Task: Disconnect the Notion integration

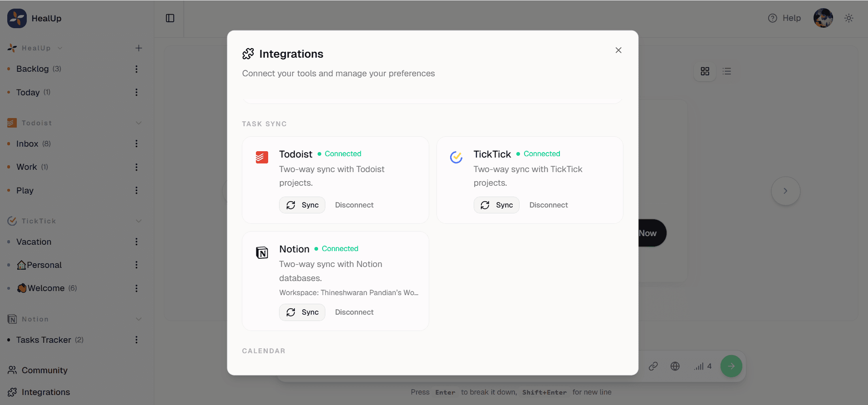Action: [354, 312]
